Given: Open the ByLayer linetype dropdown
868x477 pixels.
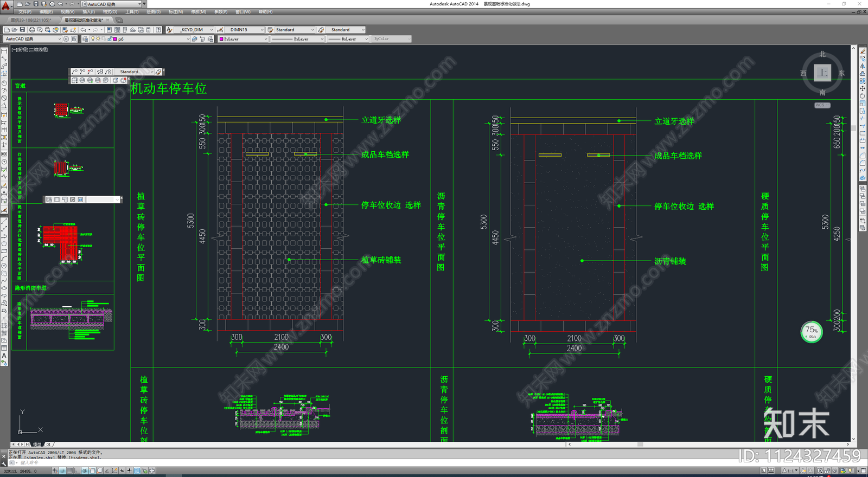Looking at the screenshot, I should pos(297,39).
